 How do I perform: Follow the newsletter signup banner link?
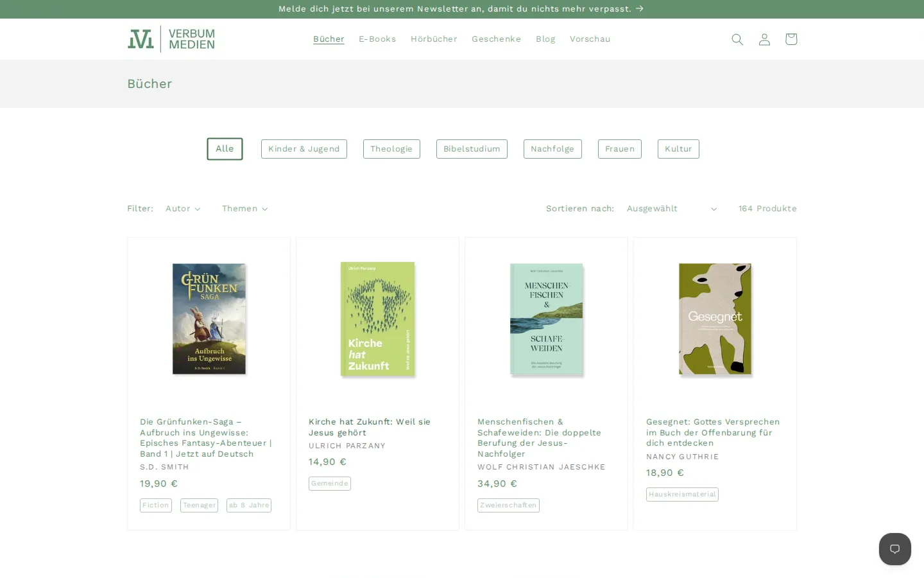461,9
